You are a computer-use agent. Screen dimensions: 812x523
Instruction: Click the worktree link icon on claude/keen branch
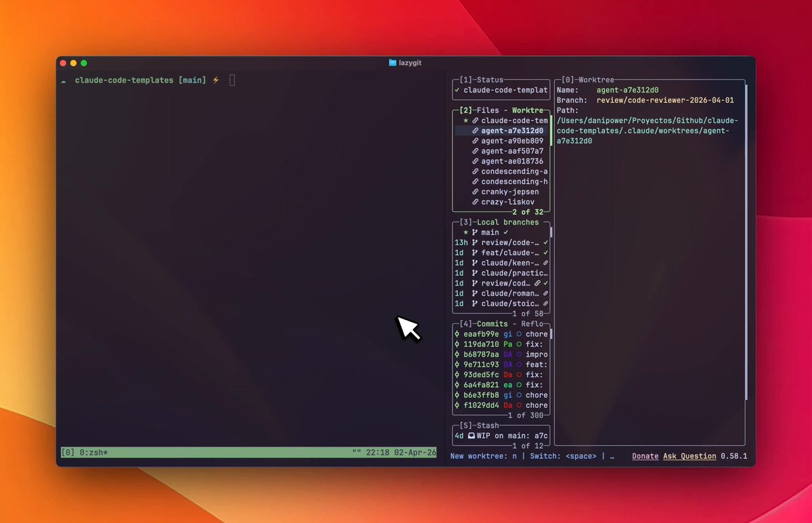click(x=545, y=263)
